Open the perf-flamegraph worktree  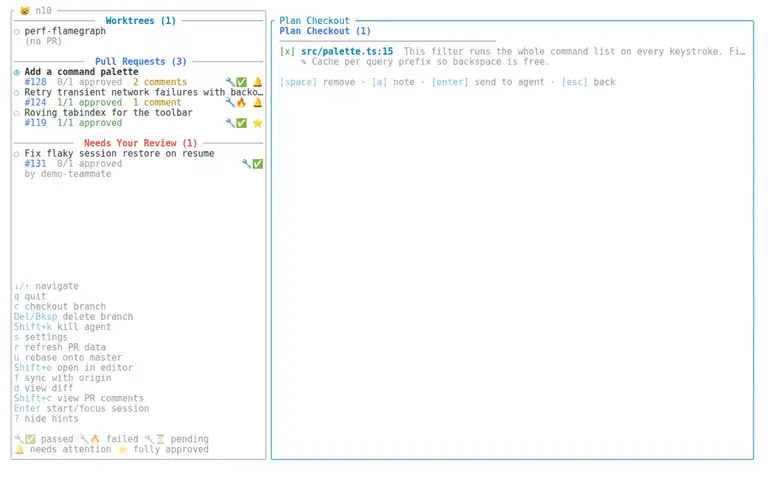[x=65, y=31]
